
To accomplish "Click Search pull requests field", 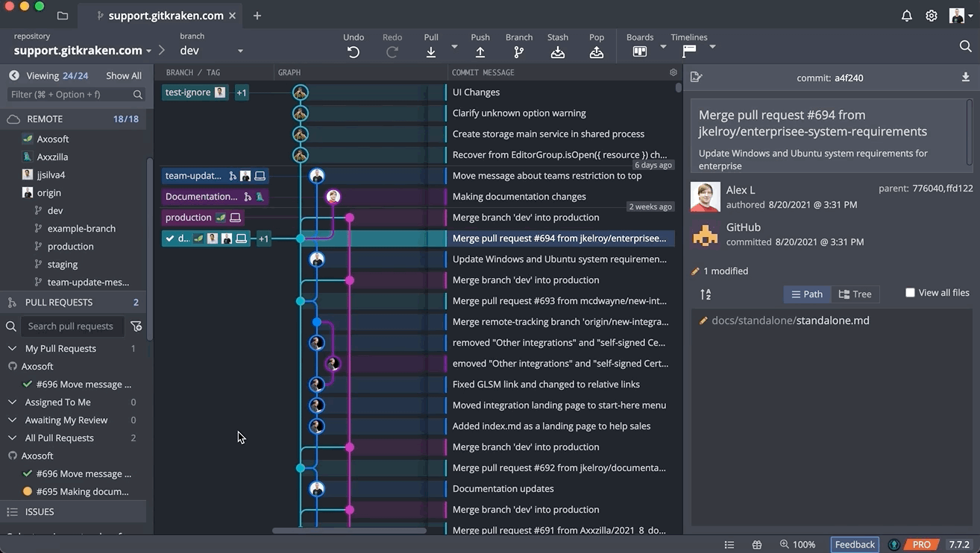I will 73,326.
